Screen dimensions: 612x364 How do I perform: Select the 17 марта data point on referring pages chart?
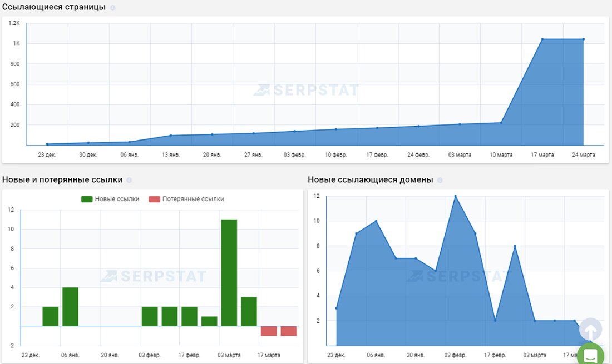pyautogui.click(x=542, y=39)
